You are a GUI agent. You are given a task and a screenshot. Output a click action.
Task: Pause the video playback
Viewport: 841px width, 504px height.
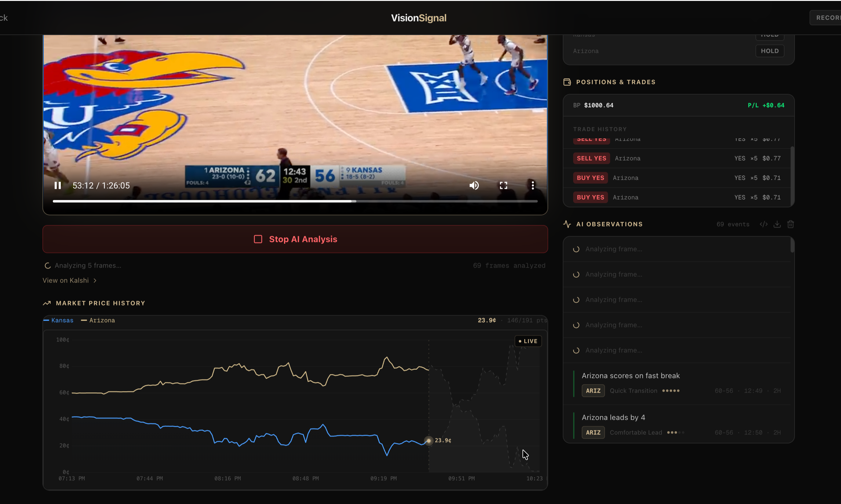57,185
